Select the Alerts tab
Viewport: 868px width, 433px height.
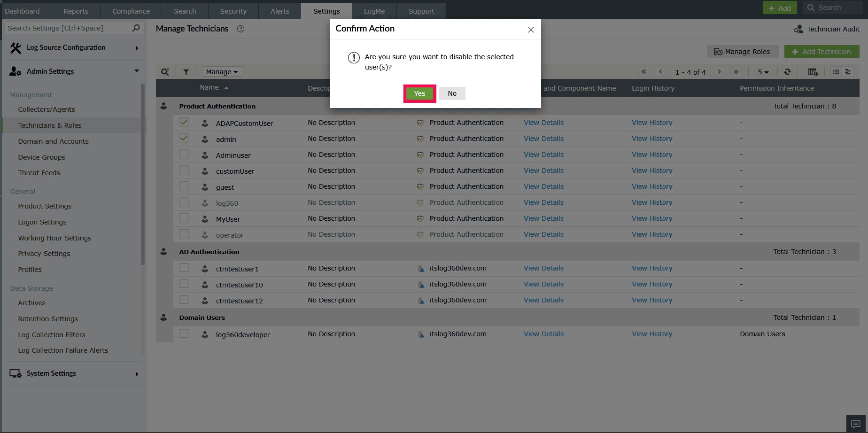[280, 11]
